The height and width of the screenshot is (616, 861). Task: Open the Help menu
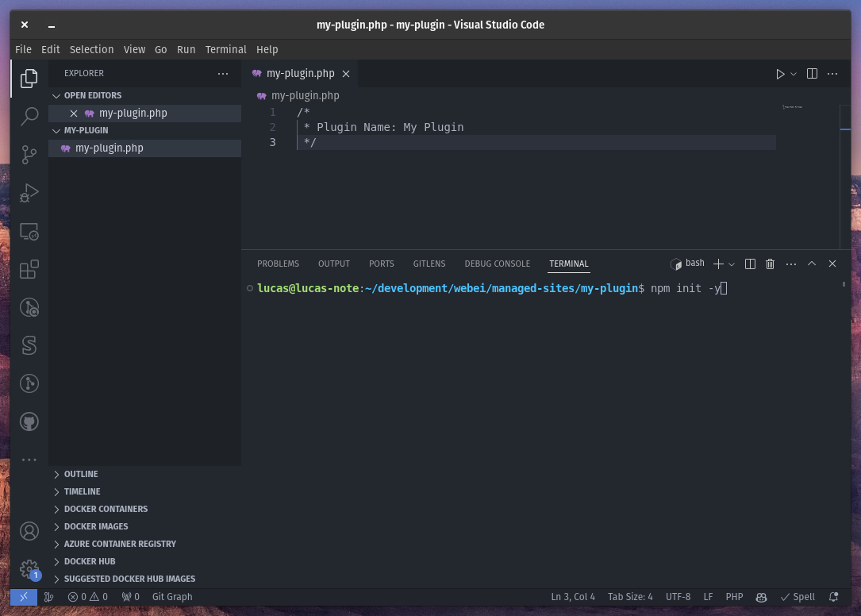(x=267, y=49)
